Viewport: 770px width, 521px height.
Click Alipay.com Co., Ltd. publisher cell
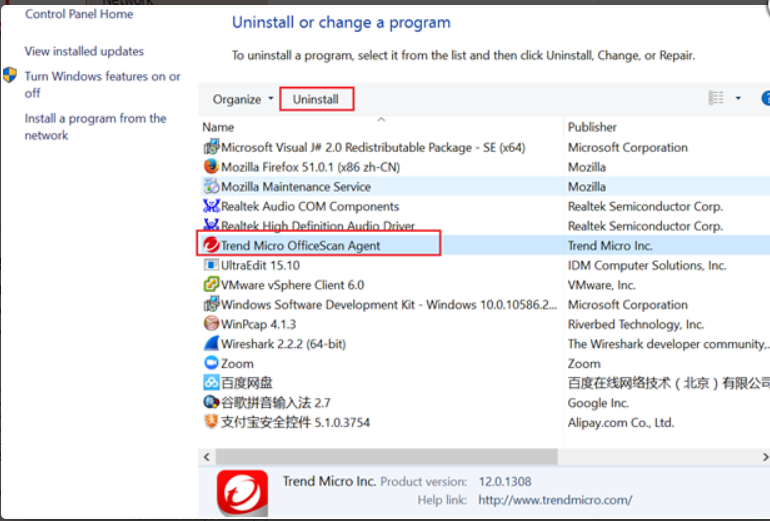621,422
